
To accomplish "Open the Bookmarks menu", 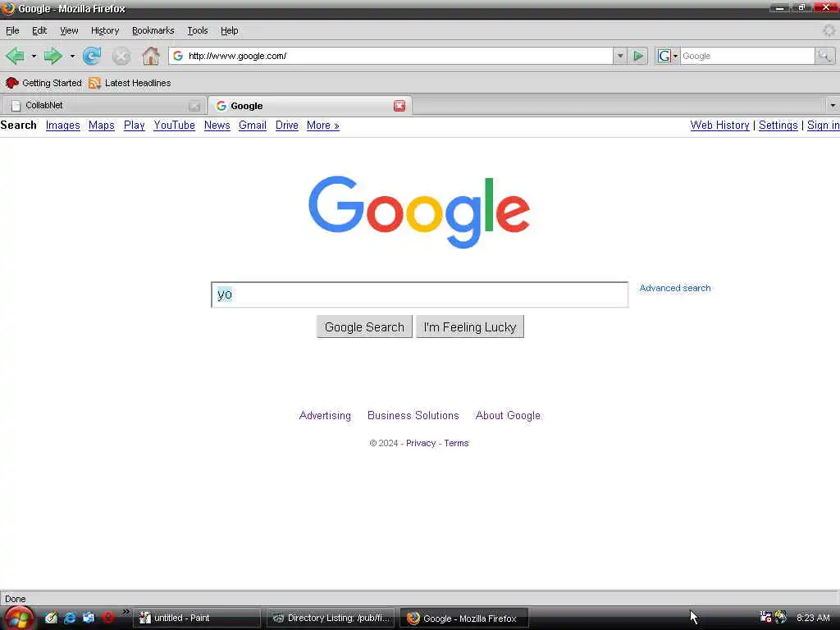I will [153, 30].
